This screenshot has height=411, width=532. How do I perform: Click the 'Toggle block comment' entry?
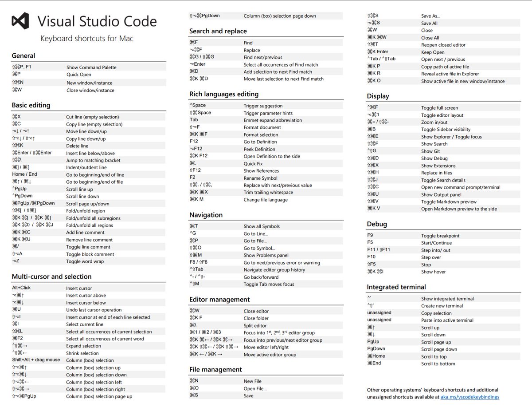pos(90,254)
